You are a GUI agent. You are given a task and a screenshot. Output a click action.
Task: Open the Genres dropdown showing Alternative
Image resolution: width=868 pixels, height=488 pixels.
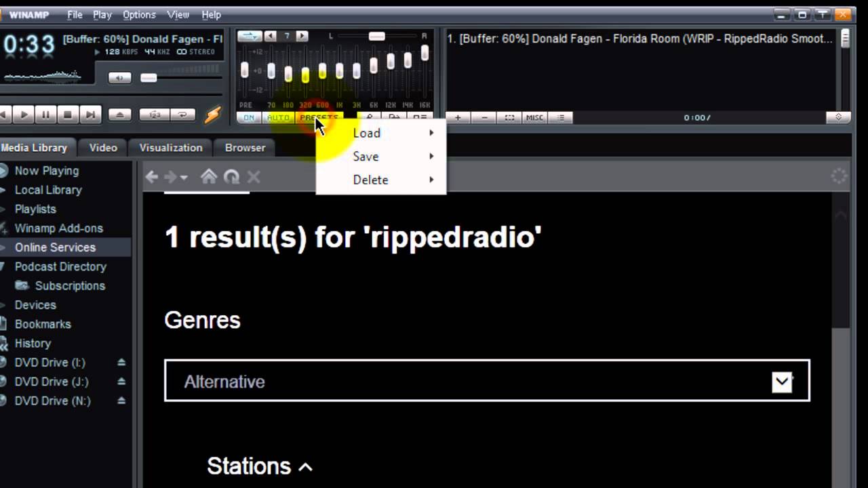pyautogui.click(x=487, y=381)
